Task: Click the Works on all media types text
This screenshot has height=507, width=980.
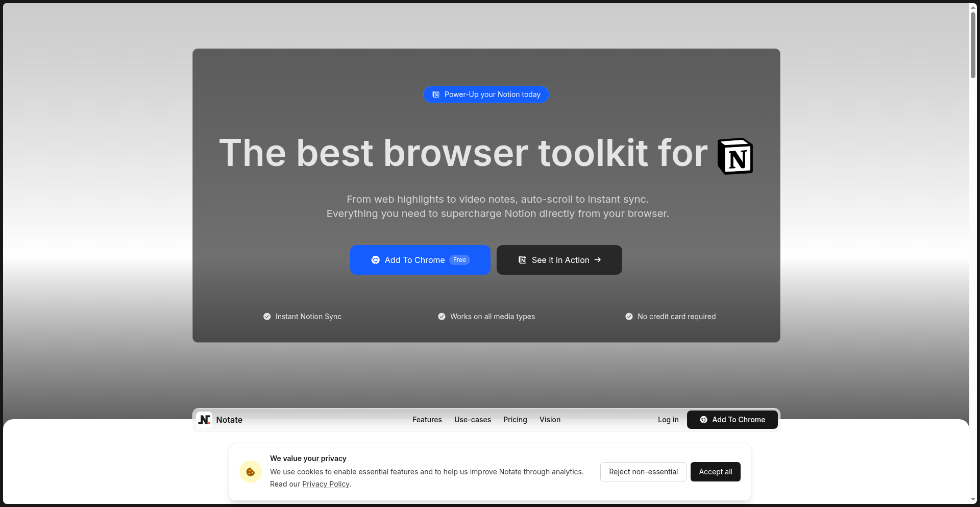Action: click(493, 317)
